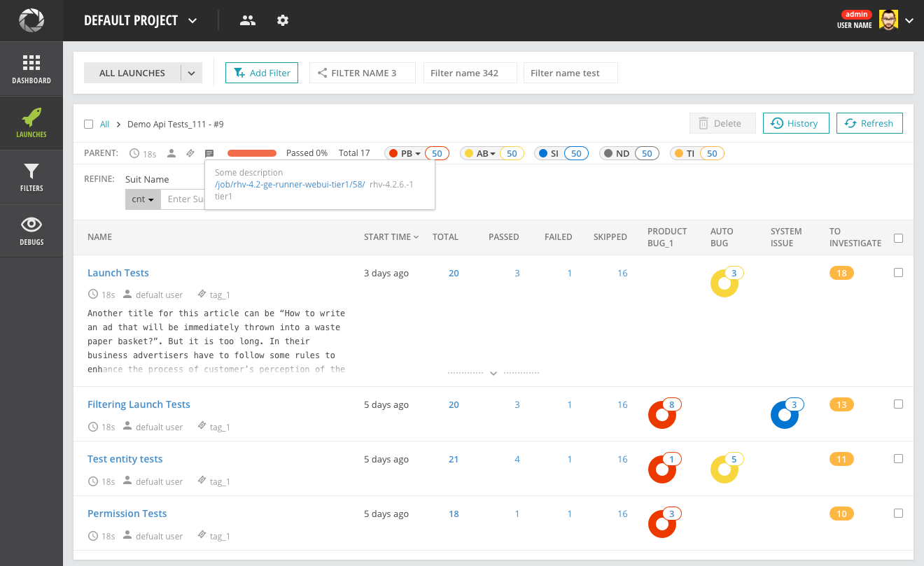
Task: Check the checkbox on the Permission Tests row
Action: pyautogui.click(x=898, y=513)
